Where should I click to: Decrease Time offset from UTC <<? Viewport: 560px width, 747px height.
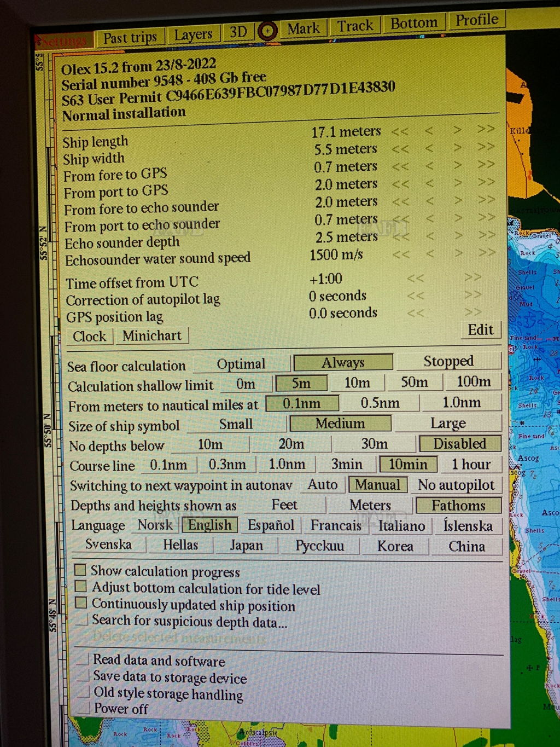point(415,278)
